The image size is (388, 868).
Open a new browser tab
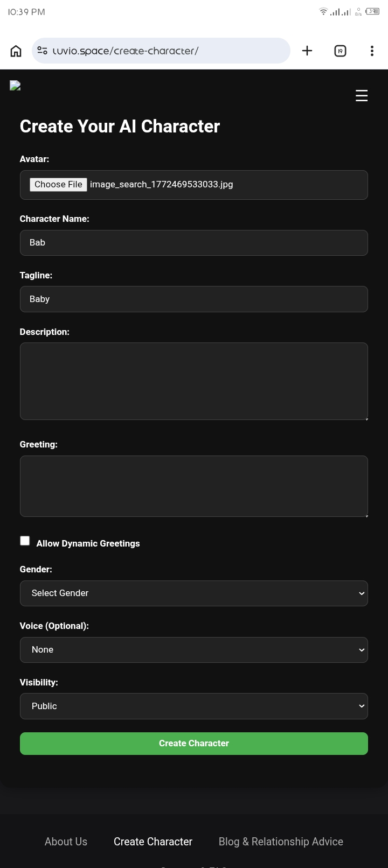tap(307, 51)
